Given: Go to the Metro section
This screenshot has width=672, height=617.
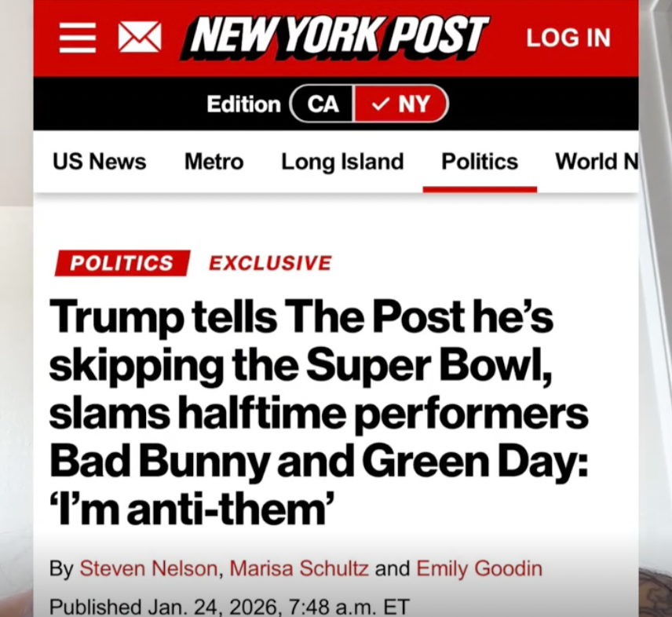Looking at the screenshot, I should [x=214, y=162].
